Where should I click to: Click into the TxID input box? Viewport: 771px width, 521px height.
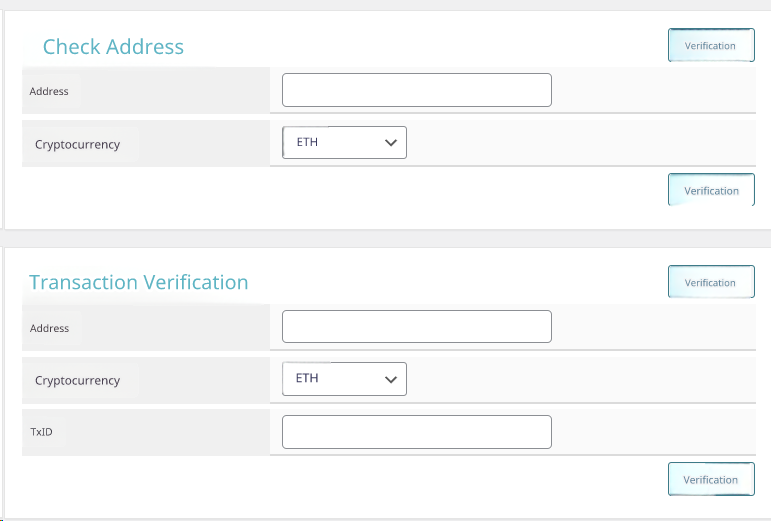[416, 432]
